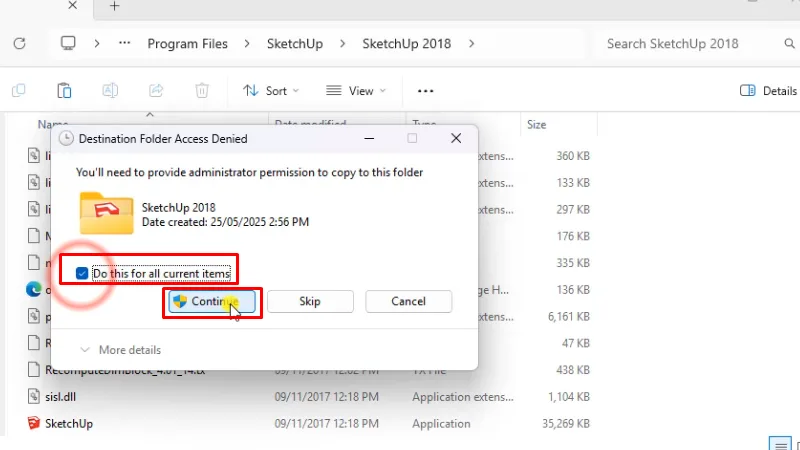Click the Copy icon in the toolbar

tap(19, 91)
